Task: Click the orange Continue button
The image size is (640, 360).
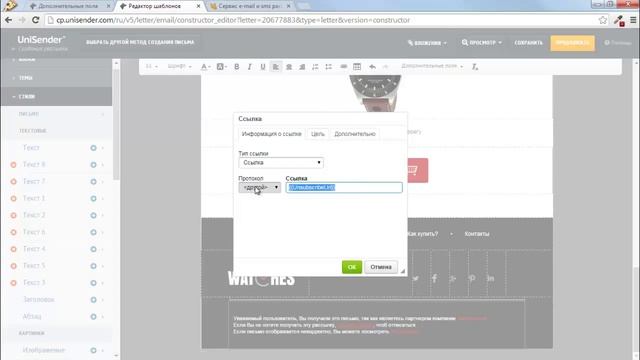Action: pyautogui.click(x=572, y=43)
